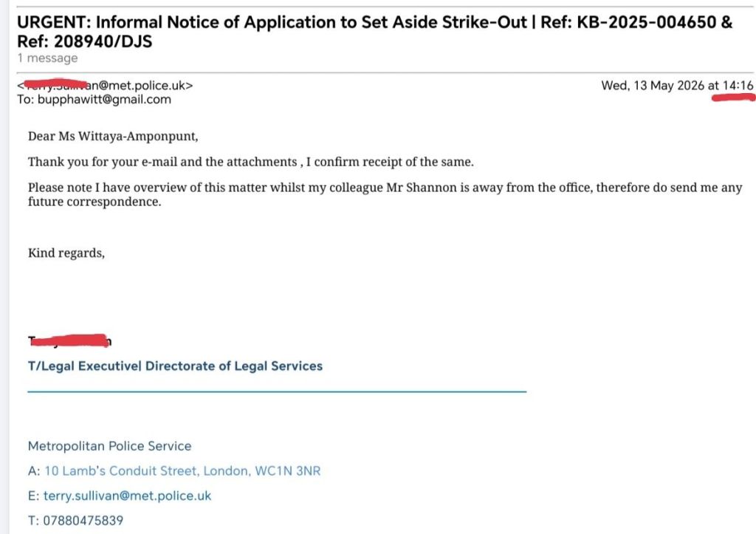Click the 'Kind regards,' closing
The height and width of the screenshot is (534, 756).
click(x=66, y=253)
